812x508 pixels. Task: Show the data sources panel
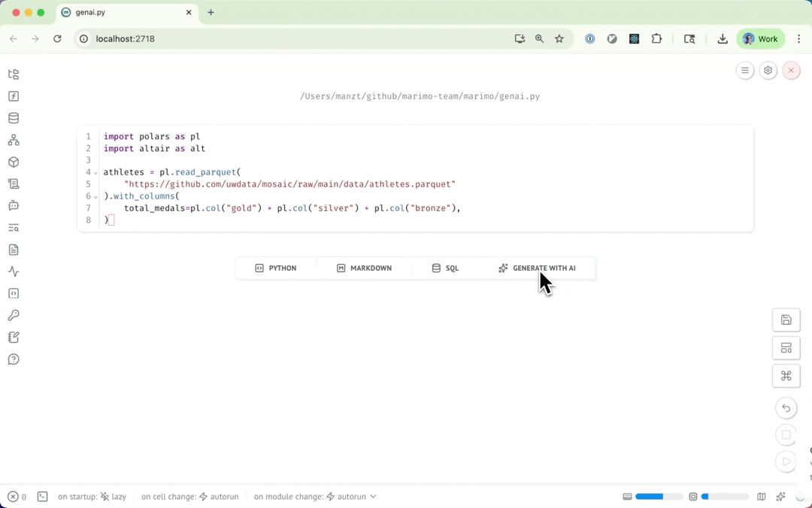(x=14, y=118)
